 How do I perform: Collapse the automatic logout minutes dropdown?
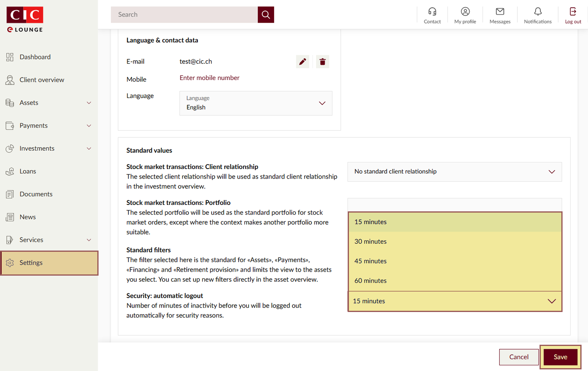click(x=551, y=301)
